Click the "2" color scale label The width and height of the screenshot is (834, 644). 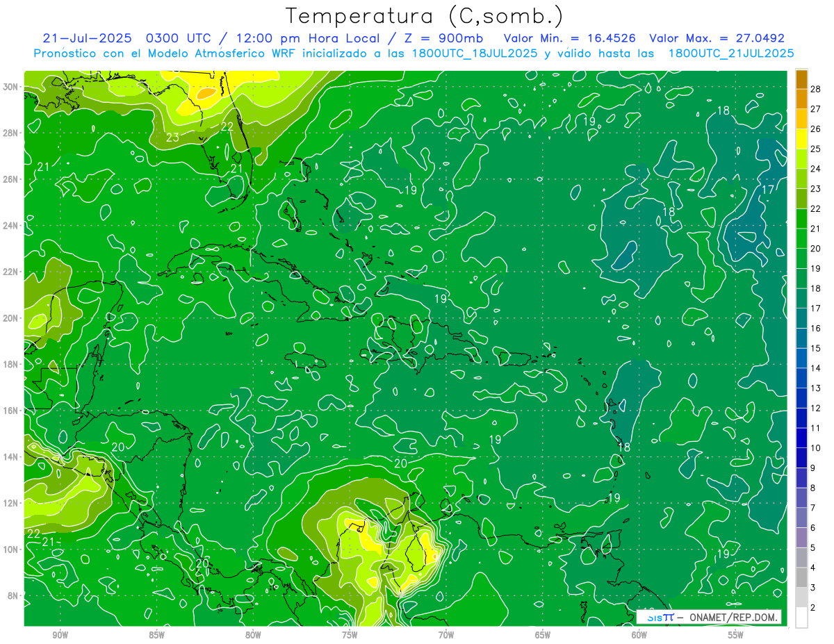point(814,608)
